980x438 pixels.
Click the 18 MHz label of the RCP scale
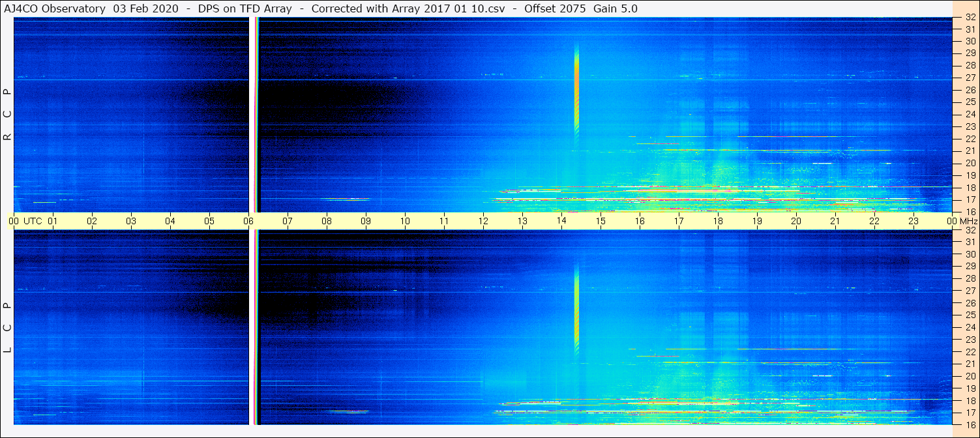pyautogui.click(x=970, y=188)
